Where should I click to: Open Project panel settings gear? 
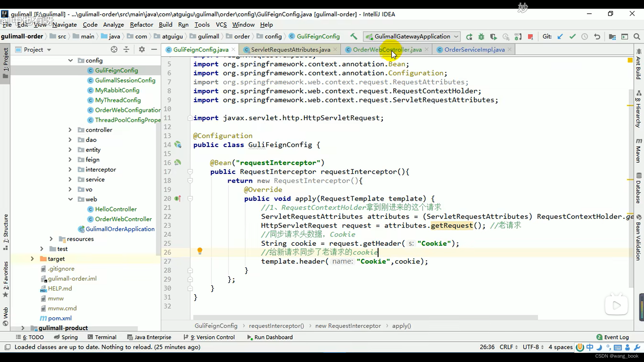[x=142, y=50]
